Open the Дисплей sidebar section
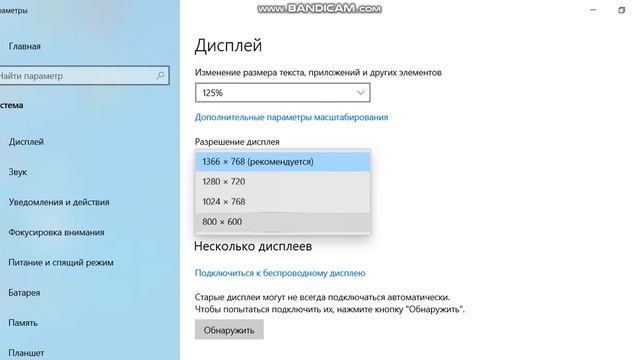 tap(26, 142)
